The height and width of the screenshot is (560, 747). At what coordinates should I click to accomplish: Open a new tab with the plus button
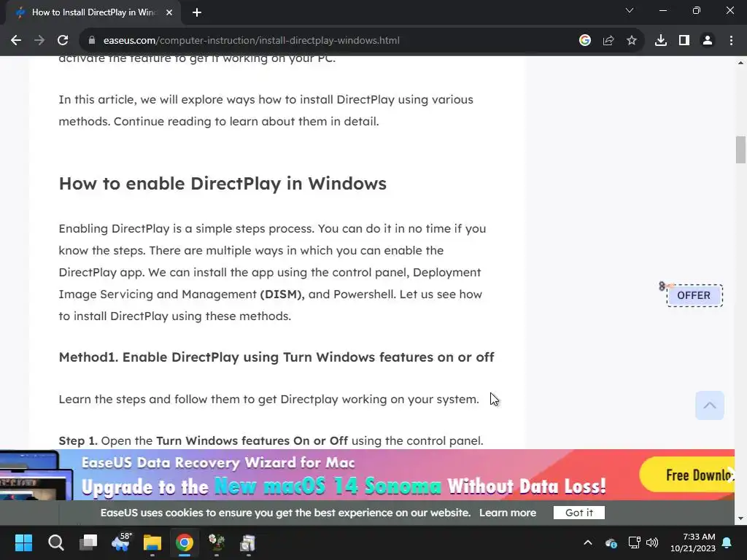pos(197,12)
